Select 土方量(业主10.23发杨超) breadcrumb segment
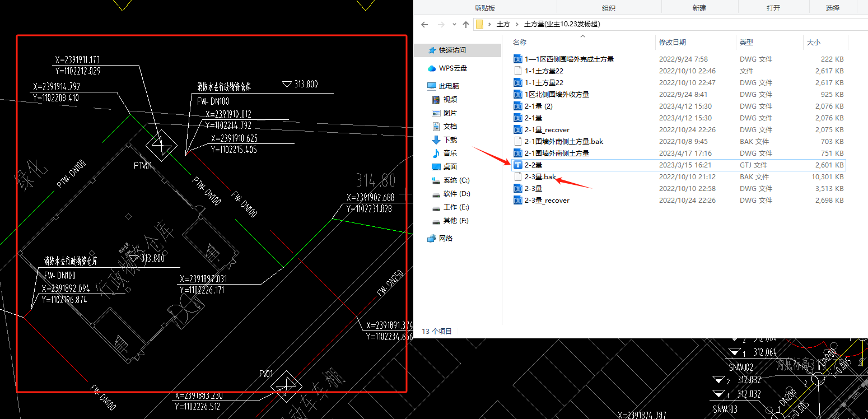The image size is (868, 419). coord(562,24)
